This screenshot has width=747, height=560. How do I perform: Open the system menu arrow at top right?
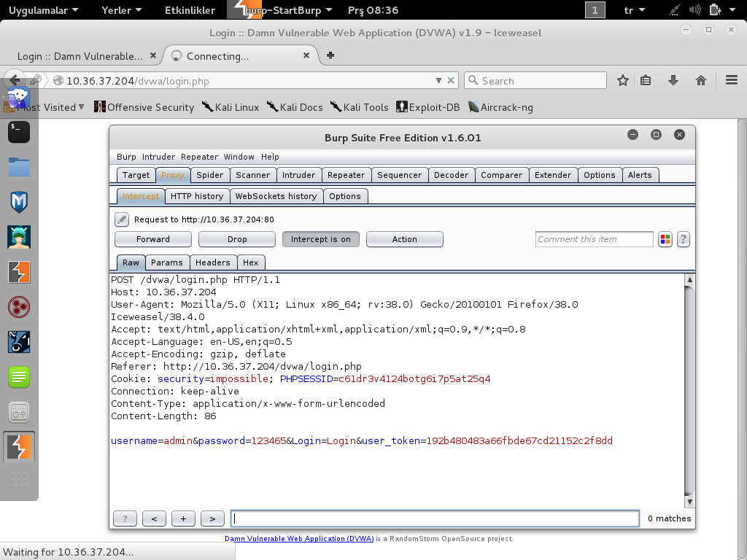coord(732,10)
